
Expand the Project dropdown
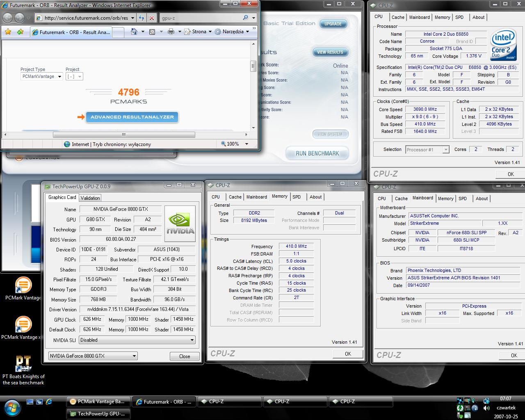click(74, 76)
